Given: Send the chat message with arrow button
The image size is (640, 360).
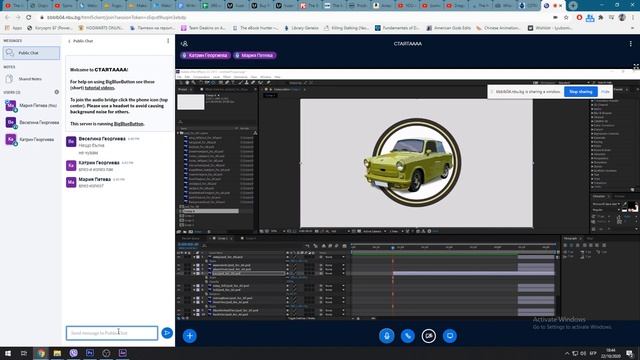Looking at the screenshot, I should [x=167, y=333].
